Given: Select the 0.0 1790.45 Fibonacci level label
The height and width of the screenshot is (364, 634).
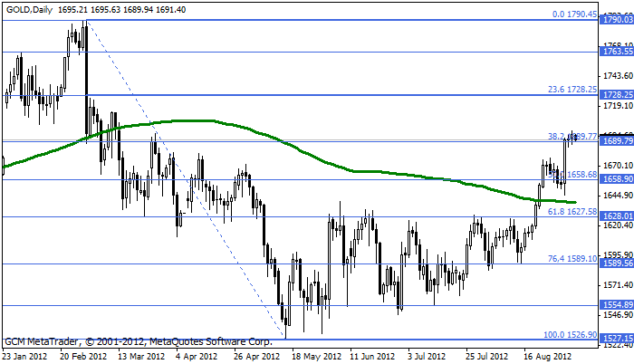Looking at the screenshot, I should click(574, 14).
